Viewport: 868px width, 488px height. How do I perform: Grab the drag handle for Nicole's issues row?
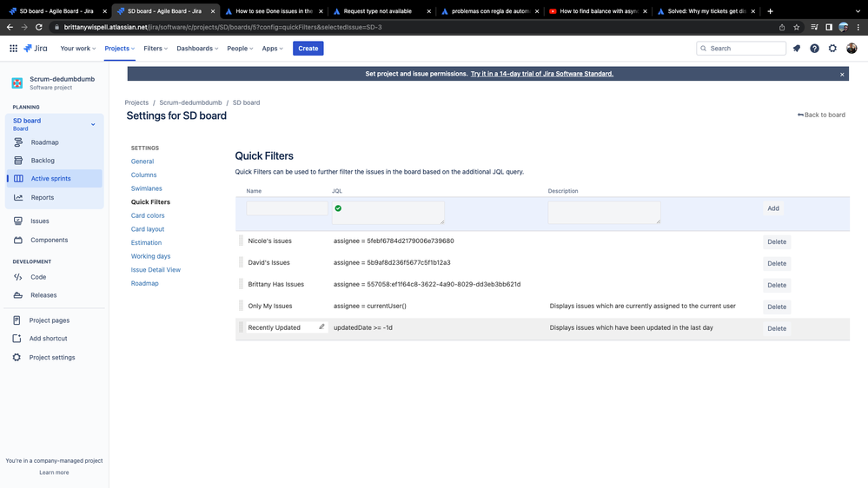point(241,241)
